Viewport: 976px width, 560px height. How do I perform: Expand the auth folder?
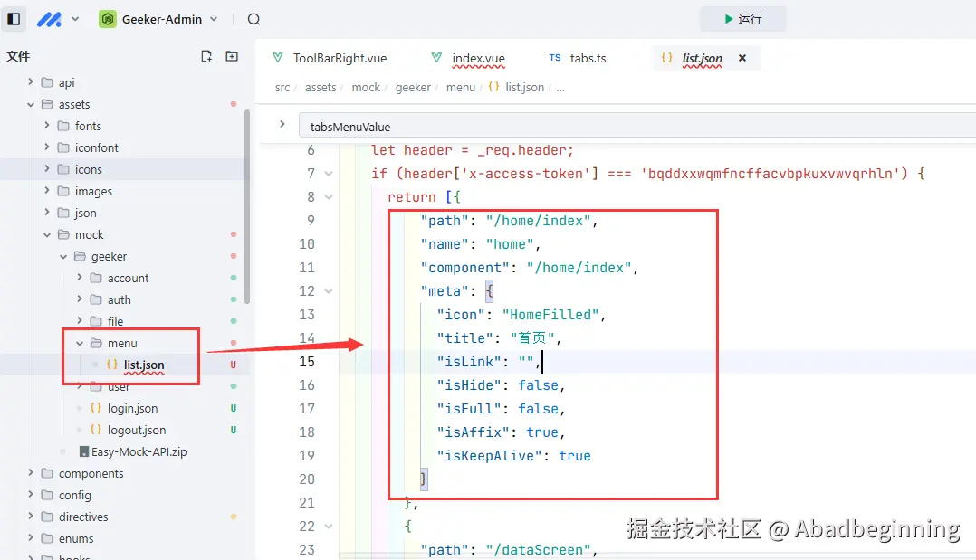coord(79,299)
